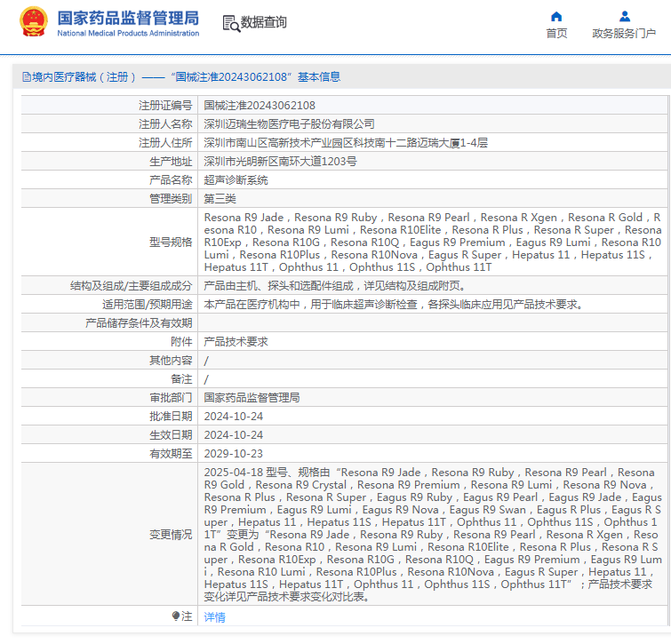The height and width of the screenshot is (644, 671).
Task: Click the 首页 home icon
Action: pyautogui.click(x=556, y=17)
